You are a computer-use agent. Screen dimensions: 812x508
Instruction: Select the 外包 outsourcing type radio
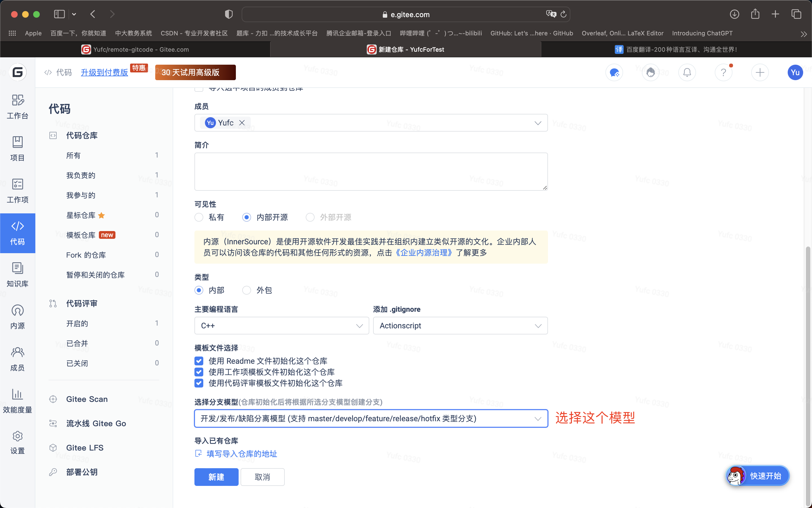click(247, 290)
